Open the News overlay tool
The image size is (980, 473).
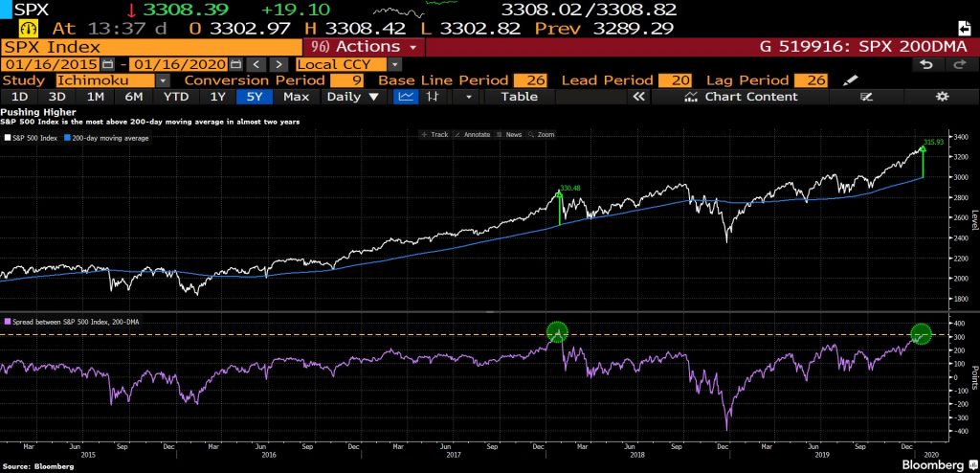tap(510, 134)
